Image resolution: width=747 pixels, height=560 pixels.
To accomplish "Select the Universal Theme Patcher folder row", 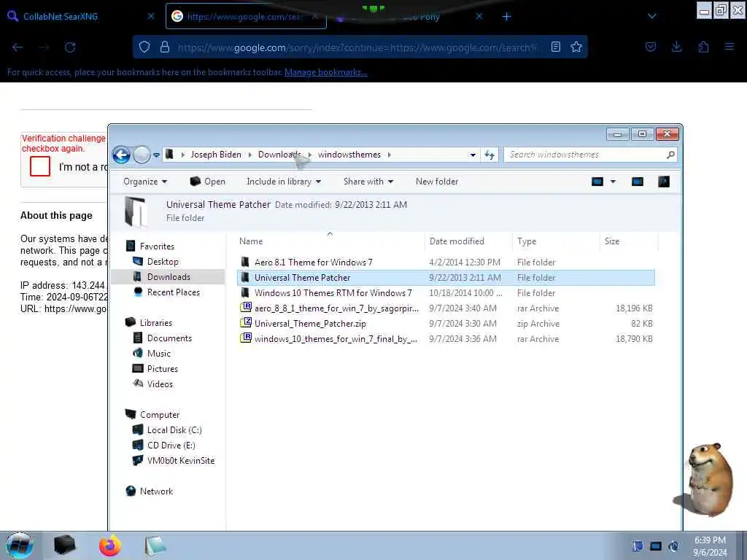I will [x=446, y=278].
